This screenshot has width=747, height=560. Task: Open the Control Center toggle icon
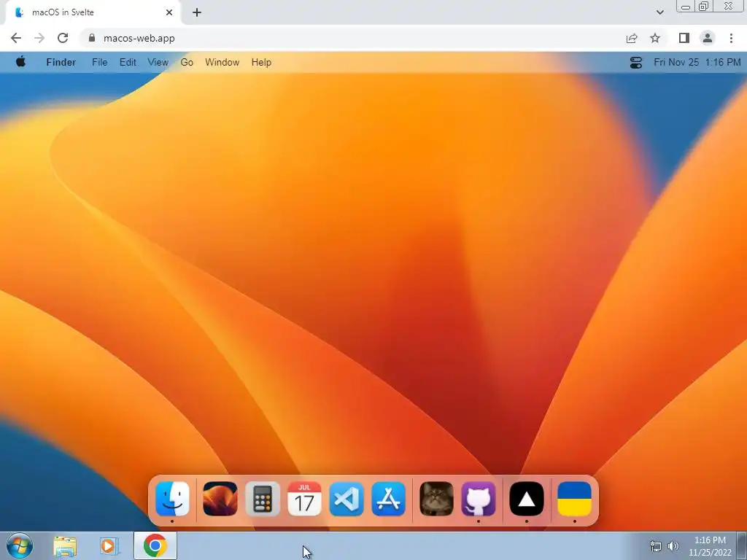636,63
